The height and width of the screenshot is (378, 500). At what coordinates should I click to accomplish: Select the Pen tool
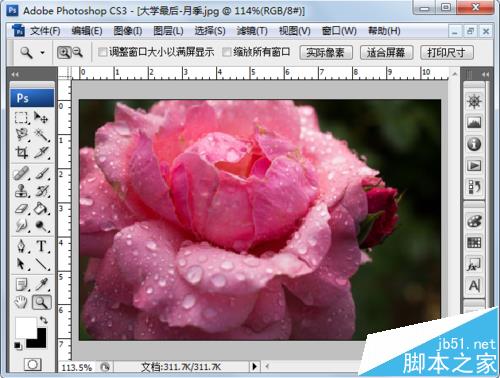[22, 247]
